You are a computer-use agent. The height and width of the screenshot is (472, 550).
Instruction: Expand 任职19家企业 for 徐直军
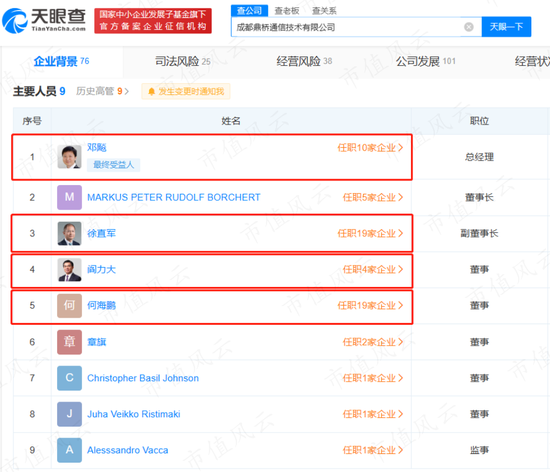tap(370, 233)
